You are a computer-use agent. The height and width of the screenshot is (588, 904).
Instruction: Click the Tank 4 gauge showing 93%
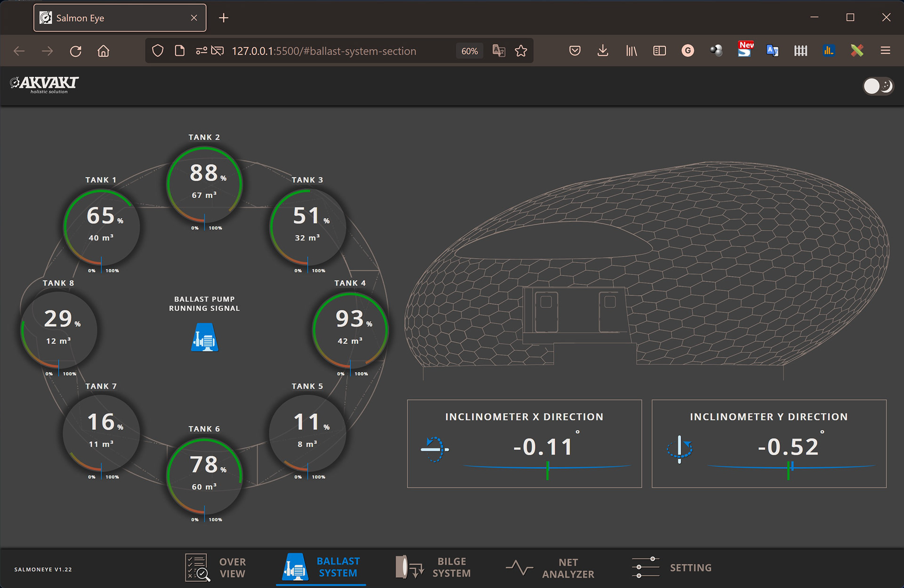click(350, 330)
